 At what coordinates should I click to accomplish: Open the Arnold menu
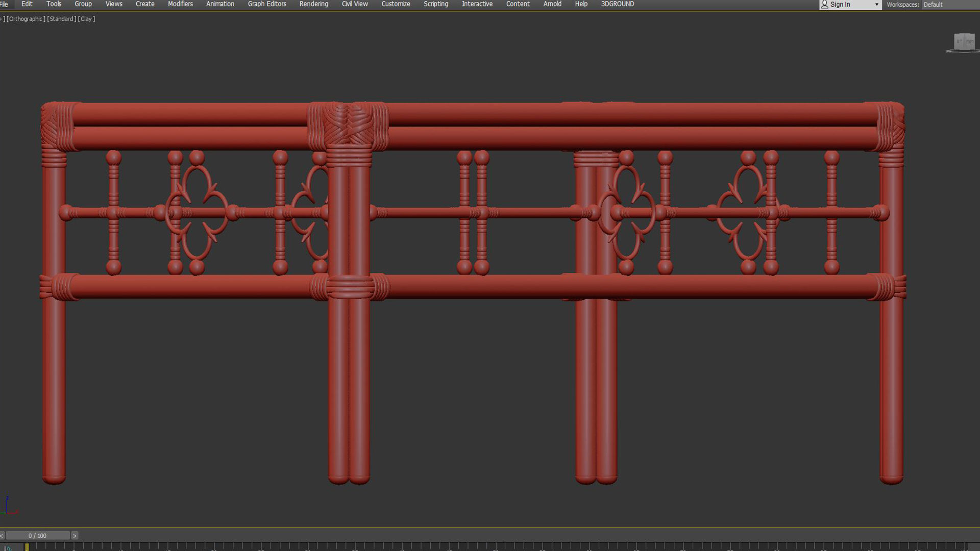pyautogui.click(x=552, y=4)
